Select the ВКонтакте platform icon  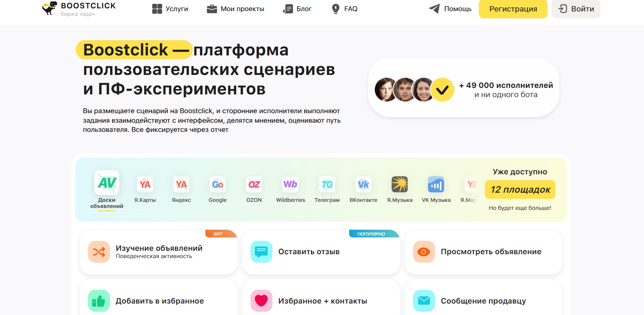click(x=363, y=185)
